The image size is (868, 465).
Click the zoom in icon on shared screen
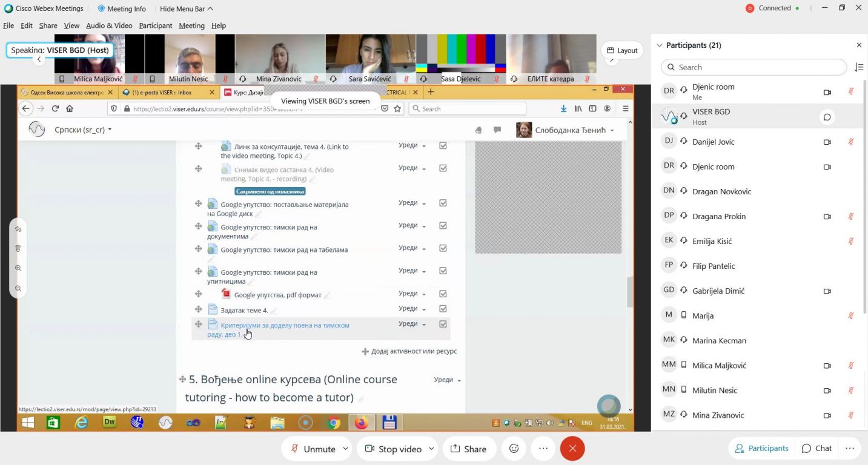[x=18, y=268]
